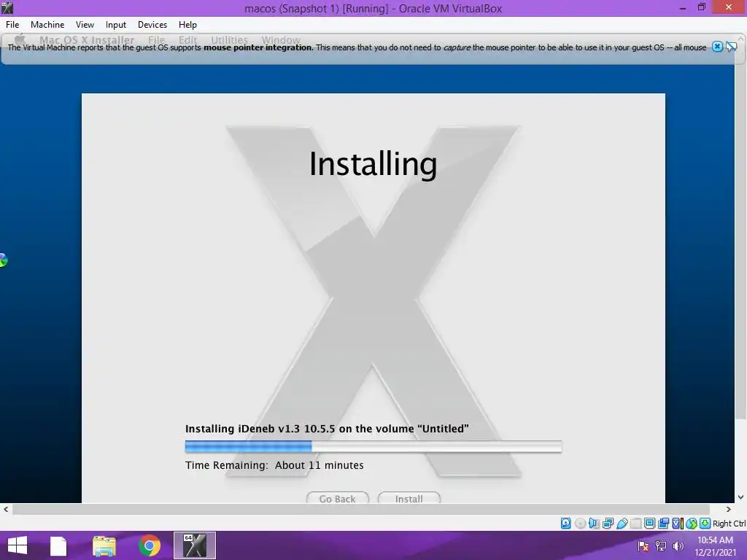Click the shared folders status icon
Viewport: 747px width, 560px height.
pos(635,524)
